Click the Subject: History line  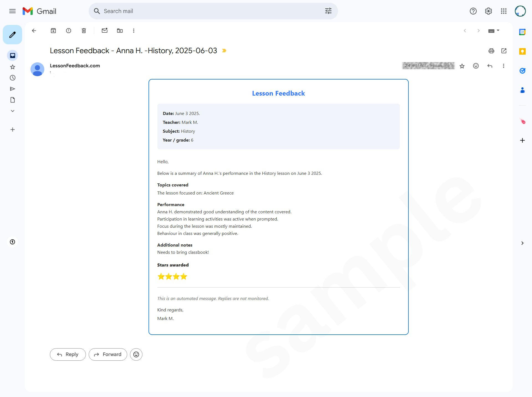(x=179, y=131)
